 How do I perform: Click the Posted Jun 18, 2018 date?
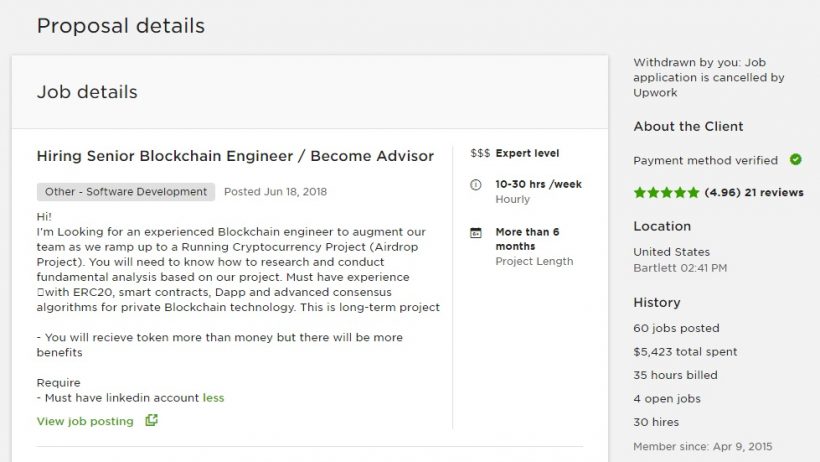275,192
